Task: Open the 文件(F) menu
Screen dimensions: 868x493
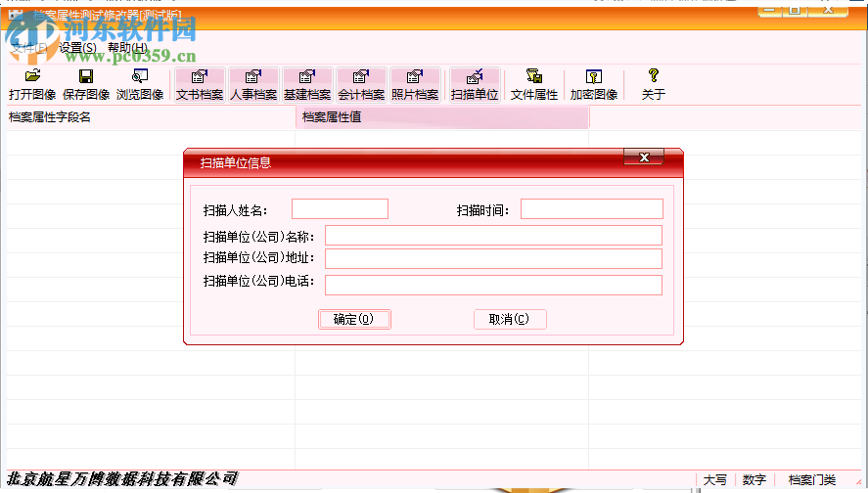Action: coord(29,48)
